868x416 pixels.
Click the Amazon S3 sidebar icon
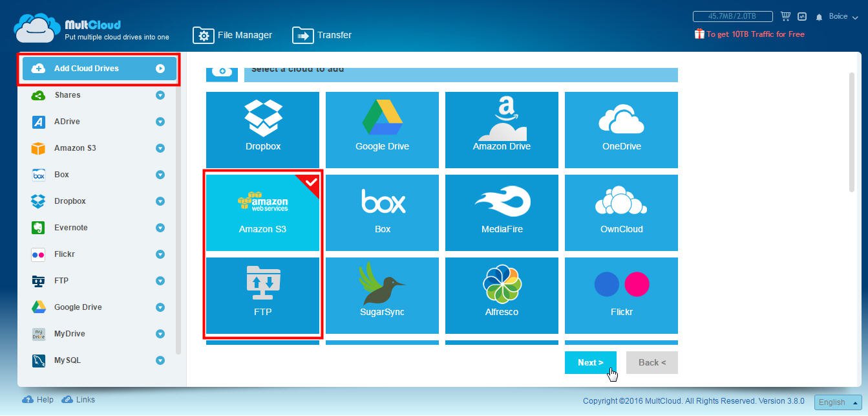(38, 148)
